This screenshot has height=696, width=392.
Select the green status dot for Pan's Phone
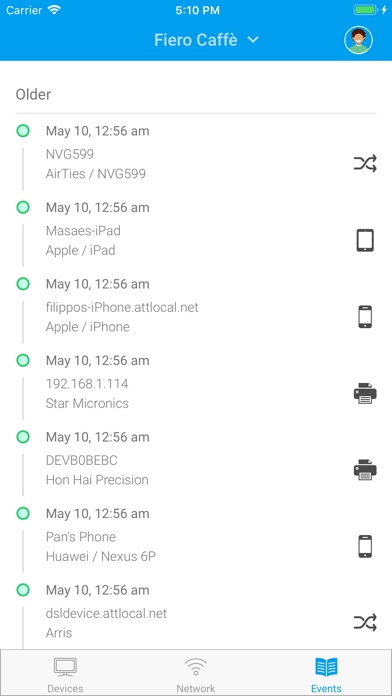click(x=23, y=513)
